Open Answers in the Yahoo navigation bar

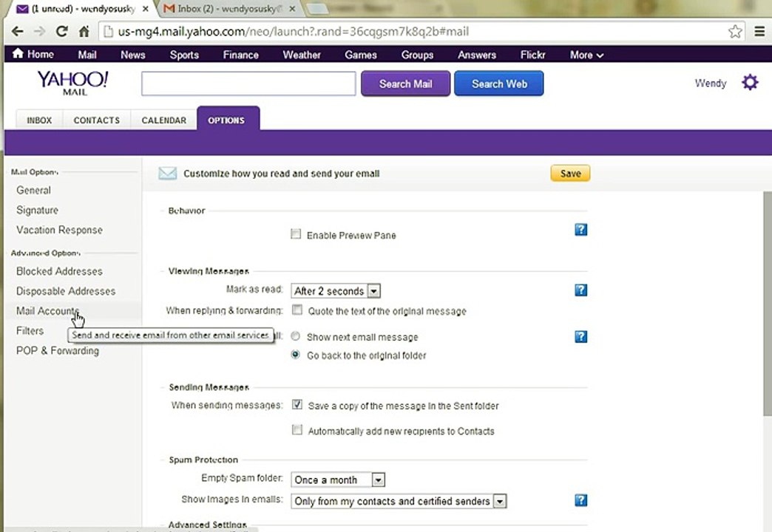point(477,55)
